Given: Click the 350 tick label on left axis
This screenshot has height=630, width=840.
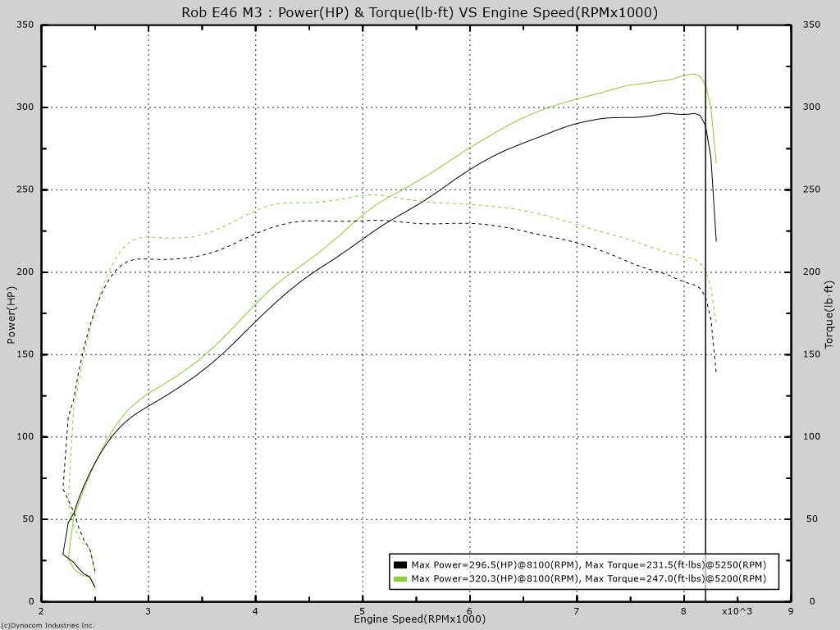Looking at the screenshot, I should click(25, 25).
